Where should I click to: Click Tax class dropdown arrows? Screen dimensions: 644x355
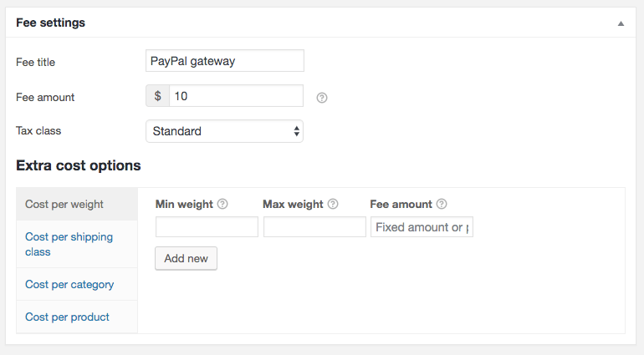point(297,131)
